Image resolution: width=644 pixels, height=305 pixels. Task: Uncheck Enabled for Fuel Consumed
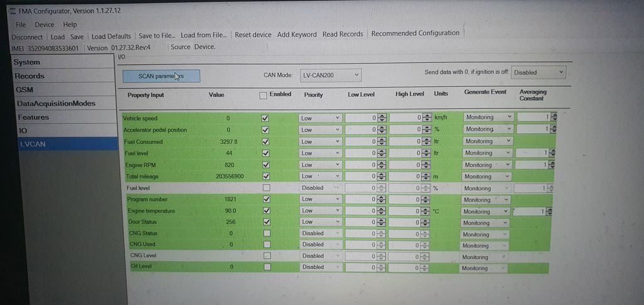coord(265,141)
